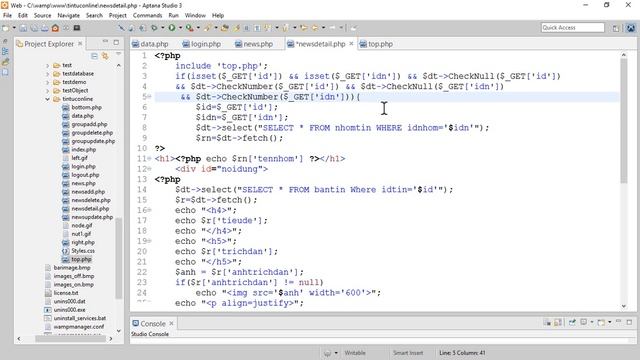This screenshot has width=640, height=360.
Task: Open the Open Console dropdown arrow
Action: [x=610, y=322]
